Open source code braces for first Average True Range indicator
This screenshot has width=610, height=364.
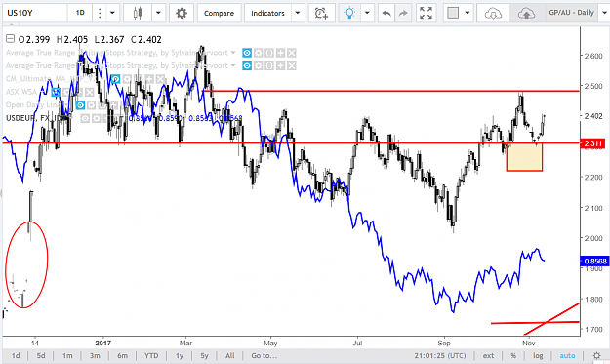pyautogui.click(x=269, y=53)
